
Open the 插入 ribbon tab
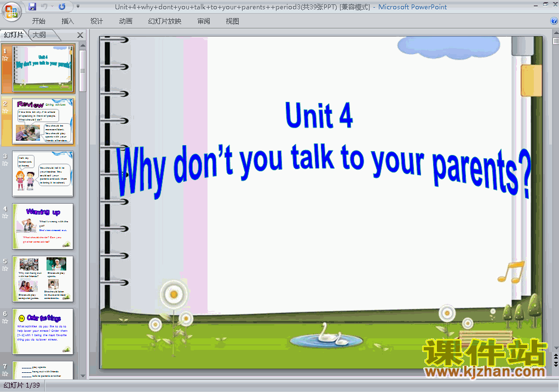pyautogui.click(x=67, y=21)
